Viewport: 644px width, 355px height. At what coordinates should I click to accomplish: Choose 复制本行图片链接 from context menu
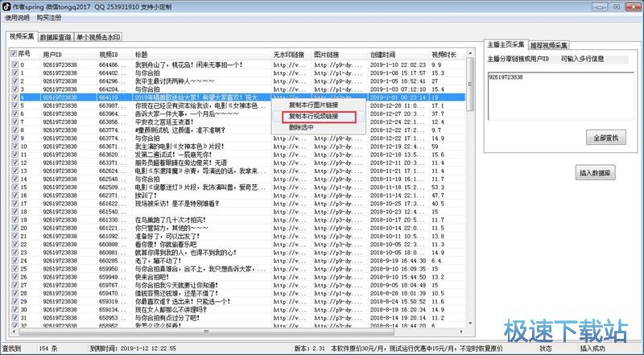pos(313,105)
